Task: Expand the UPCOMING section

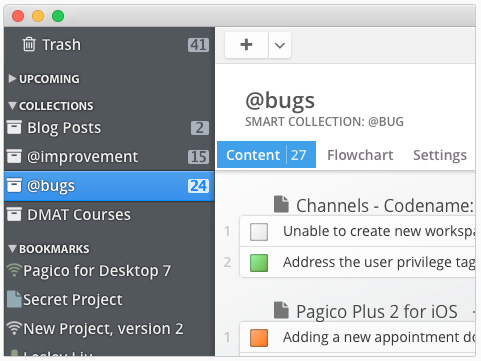Action: tap(12, 79)
